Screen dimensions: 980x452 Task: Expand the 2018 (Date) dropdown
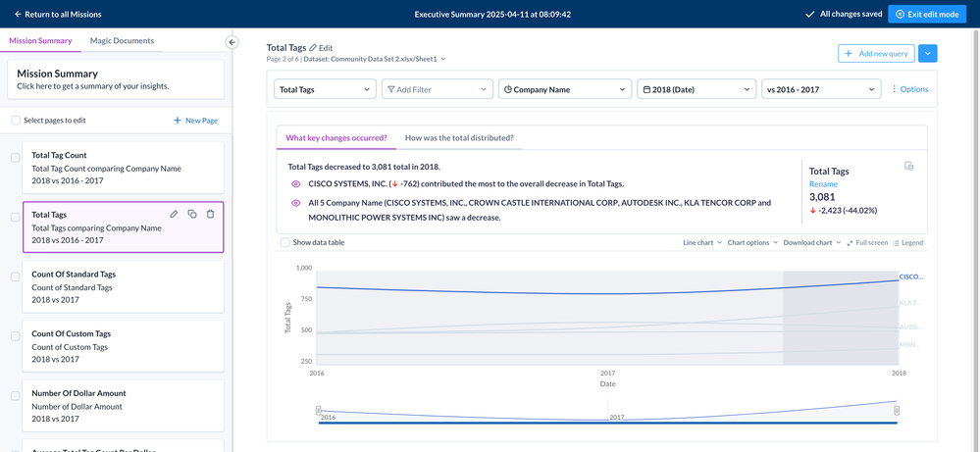pyautogui.click(x=696, y=89)
